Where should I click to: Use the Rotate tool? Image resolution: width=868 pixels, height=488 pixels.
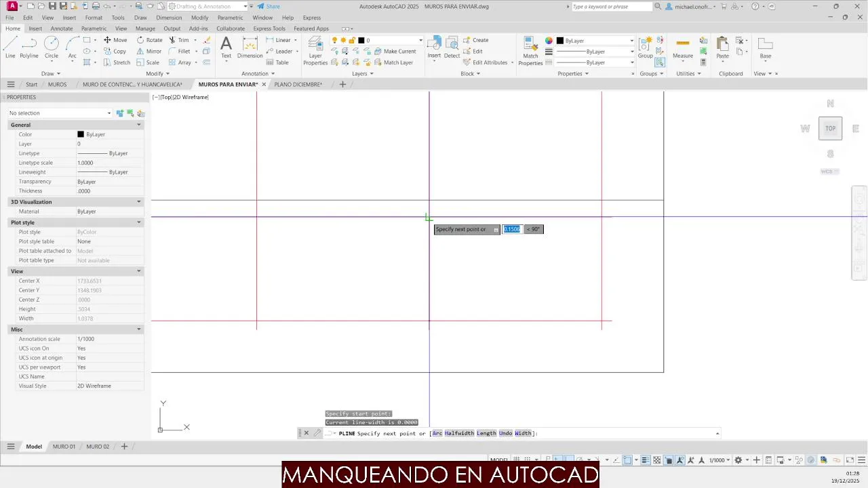[149, 40]
